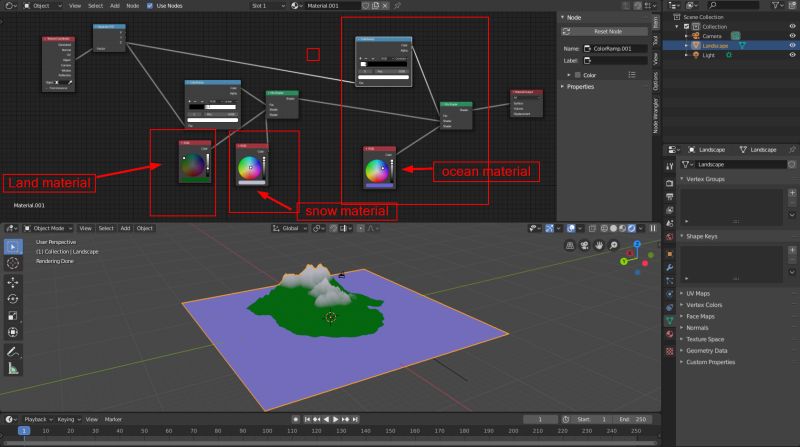
Task: Click the outliner filter funnel icon
Action: coord(776,5)
